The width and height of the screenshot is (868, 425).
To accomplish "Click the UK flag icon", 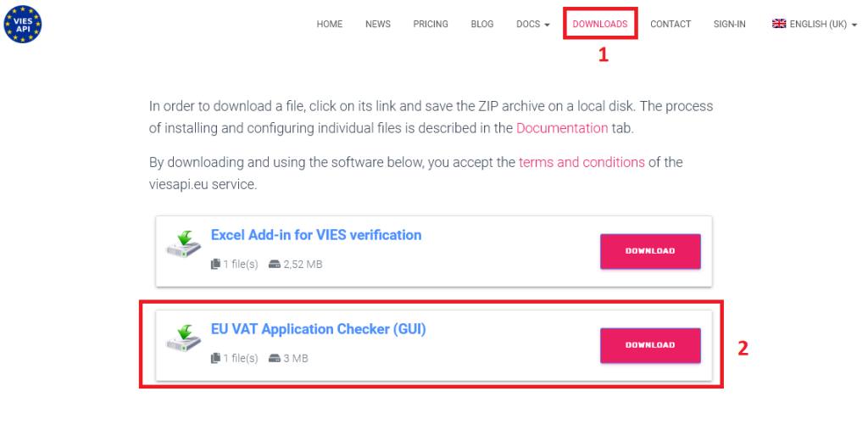I will pos(779,24).
